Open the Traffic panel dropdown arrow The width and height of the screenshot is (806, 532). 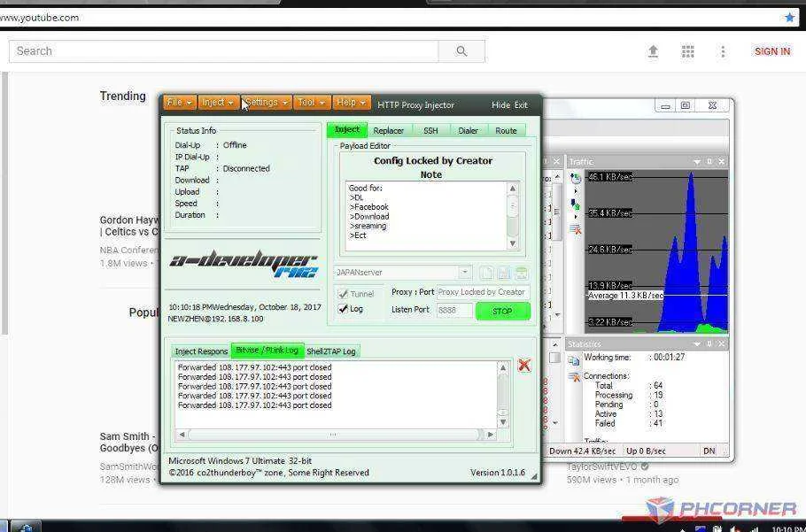point(696,162)
